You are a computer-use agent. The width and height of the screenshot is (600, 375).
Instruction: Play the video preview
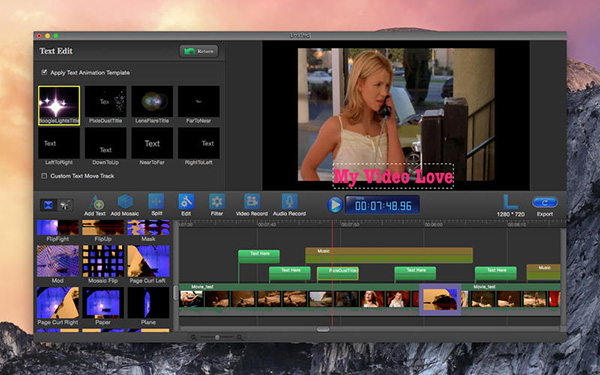tap(335, 205)
